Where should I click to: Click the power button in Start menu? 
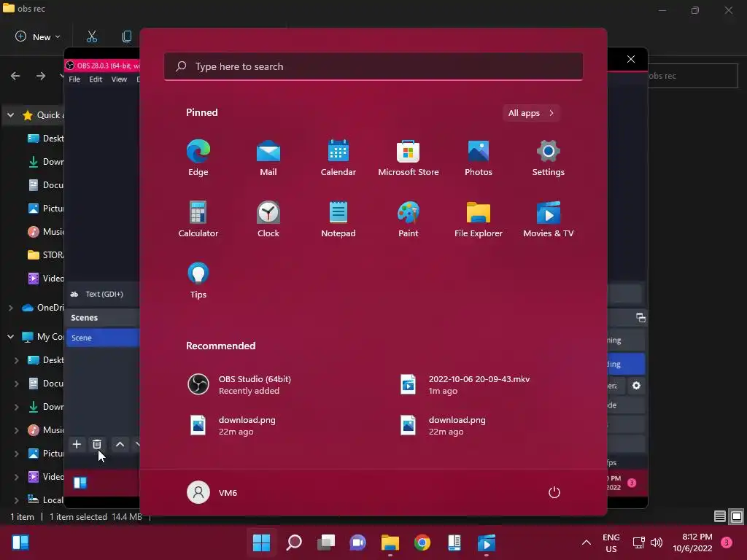(554, 492)
